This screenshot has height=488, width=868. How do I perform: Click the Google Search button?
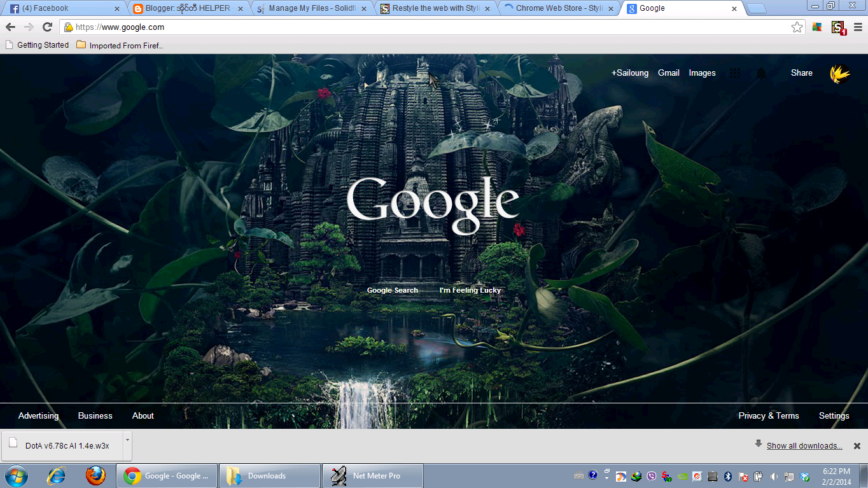click(393, 290)
